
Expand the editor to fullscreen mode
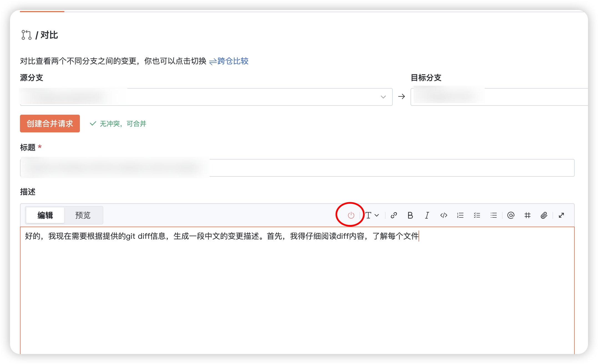pos(561,215)
